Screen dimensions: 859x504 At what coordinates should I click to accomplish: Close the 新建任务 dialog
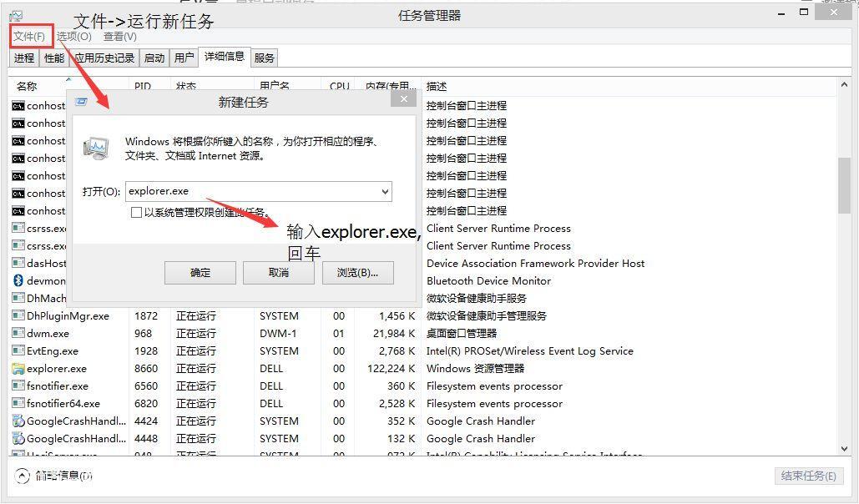(404, 99)
